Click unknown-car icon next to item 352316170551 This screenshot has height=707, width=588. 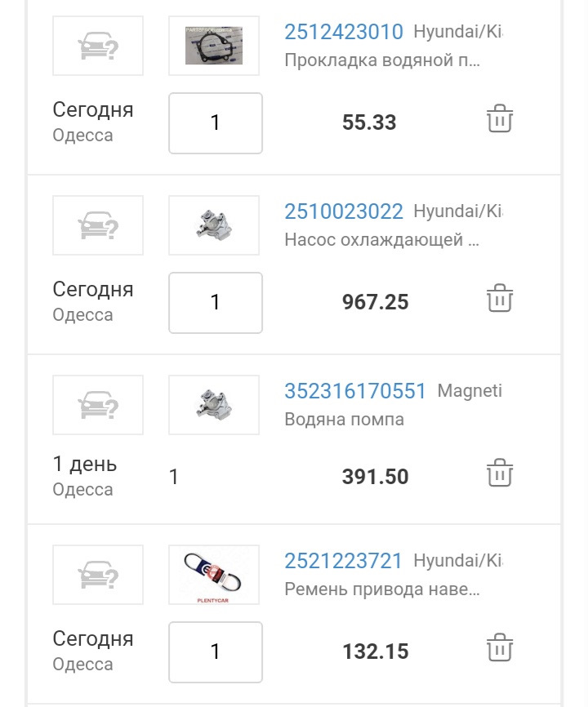coord(98,405)
